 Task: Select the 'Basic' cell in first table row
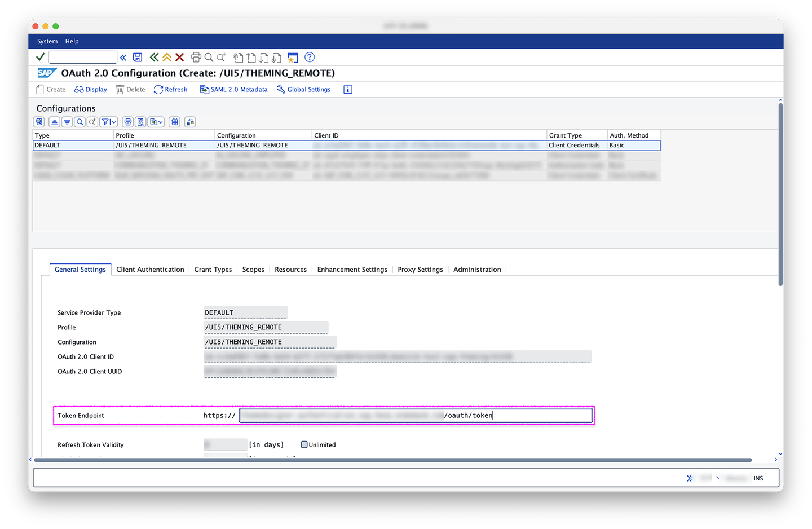(634, 145)
